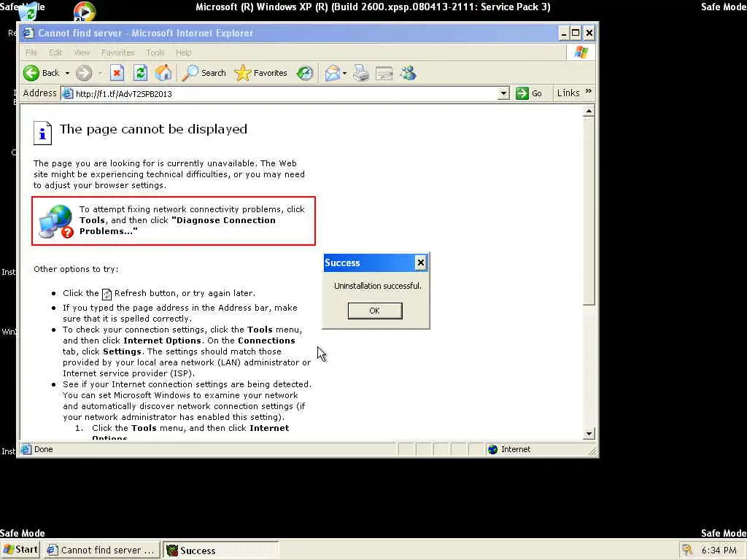
Task: Click "The page cannot be displayed" heading
Action: (153, 129)
